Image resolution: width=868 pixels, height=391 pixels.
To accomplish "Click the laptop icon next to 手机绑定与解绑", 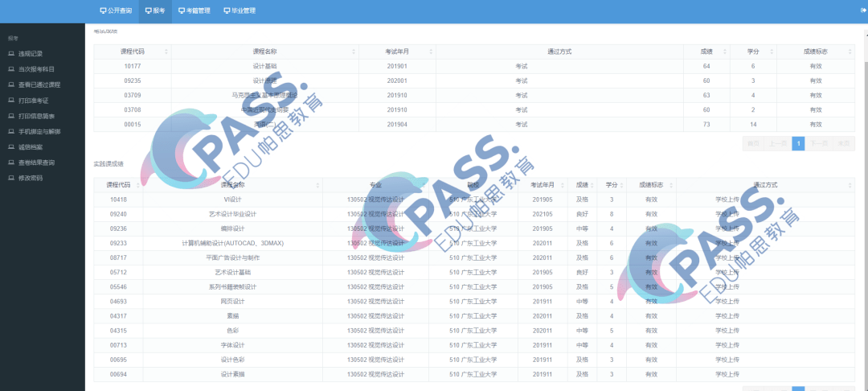I will coord(11,131).
